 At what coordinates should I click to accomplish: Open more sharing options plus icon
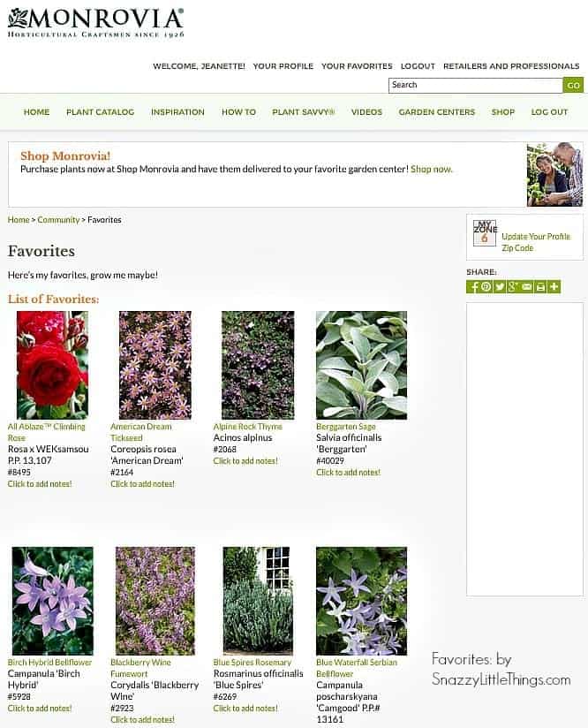click(554, 286)
